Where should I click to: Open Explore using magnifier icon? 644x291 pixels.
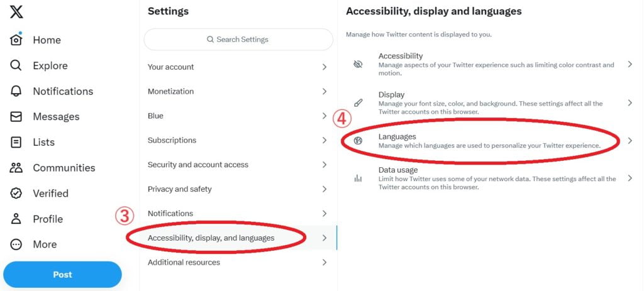16,65
